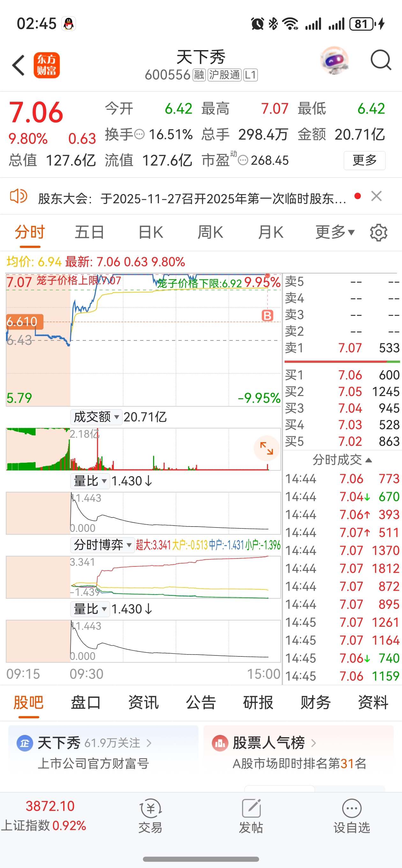Tap 买4 7.03 order row
Image resolution: width=402 pixels, height=868 pixels.
click(342, 424)
